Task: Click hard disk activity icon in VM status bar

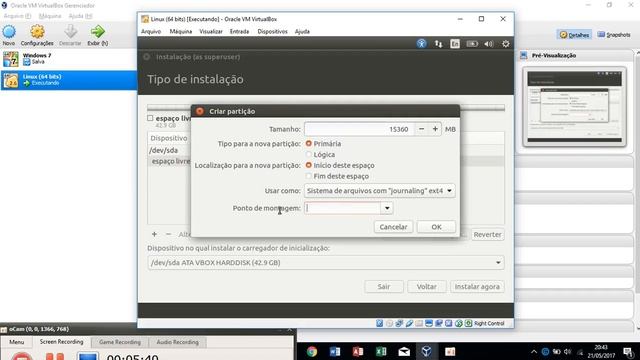Action: (x=380, y=323)
